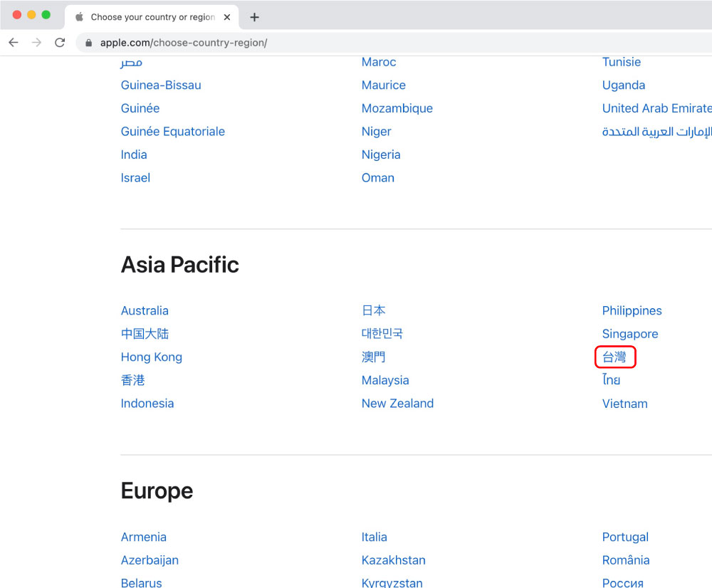This screenshot has height=588, width=712.
Task: Choose Portugal
Action: (625, 537)
